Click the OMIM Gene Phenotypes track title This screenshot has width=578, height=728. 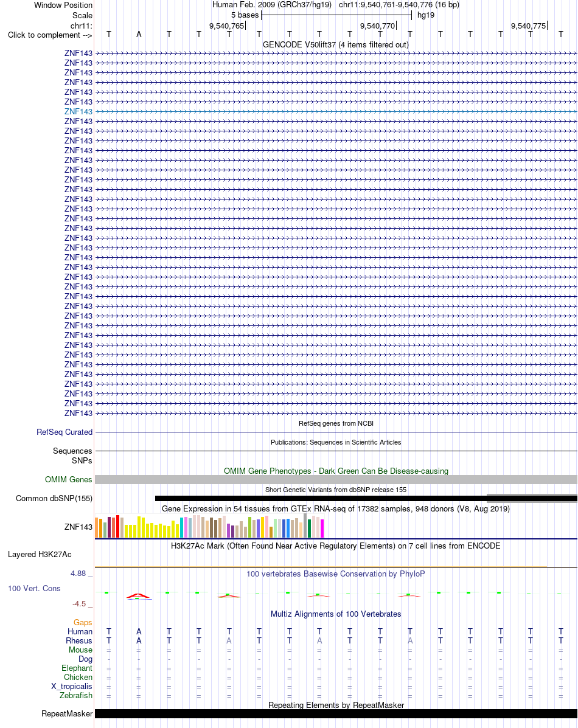click(x=336, y=471)
